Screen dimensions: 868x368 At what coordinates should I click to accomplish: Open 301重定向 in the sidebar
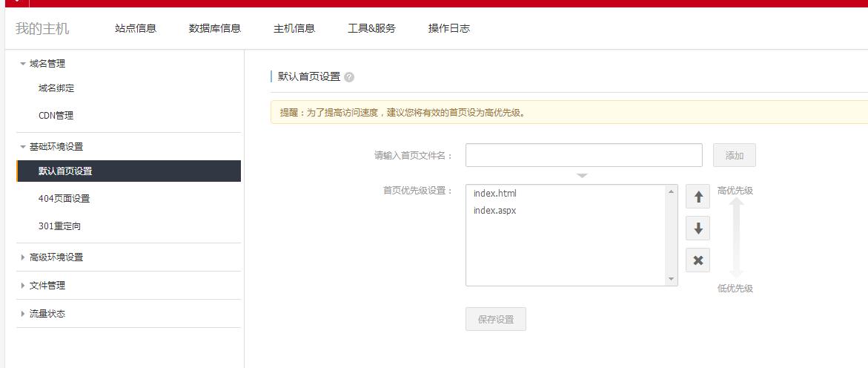pyautogui.click(x=60, y=226)
